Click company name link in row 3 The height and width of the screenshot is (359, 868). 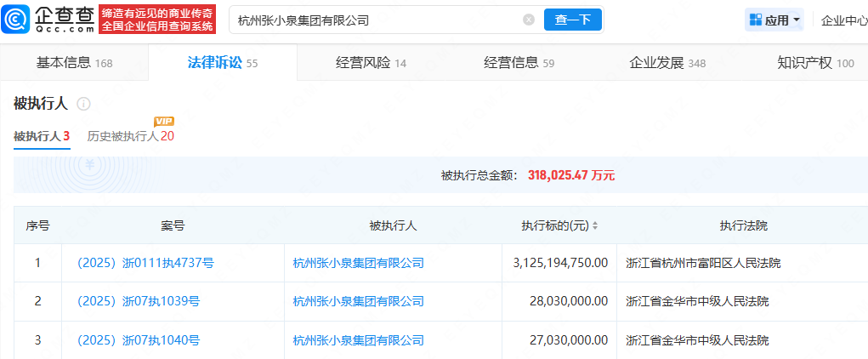coord(358,340)
